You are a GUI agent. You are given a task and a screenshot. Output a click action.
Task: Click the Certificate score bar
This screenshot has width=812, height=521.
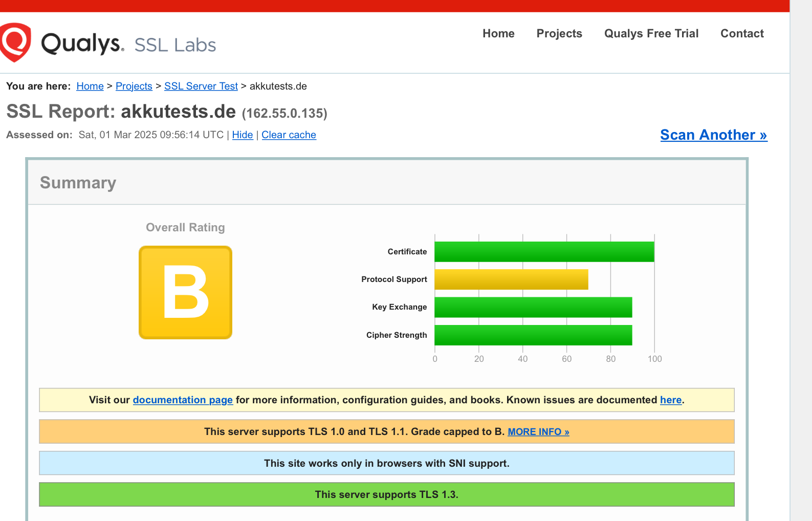tap(544, 252)
